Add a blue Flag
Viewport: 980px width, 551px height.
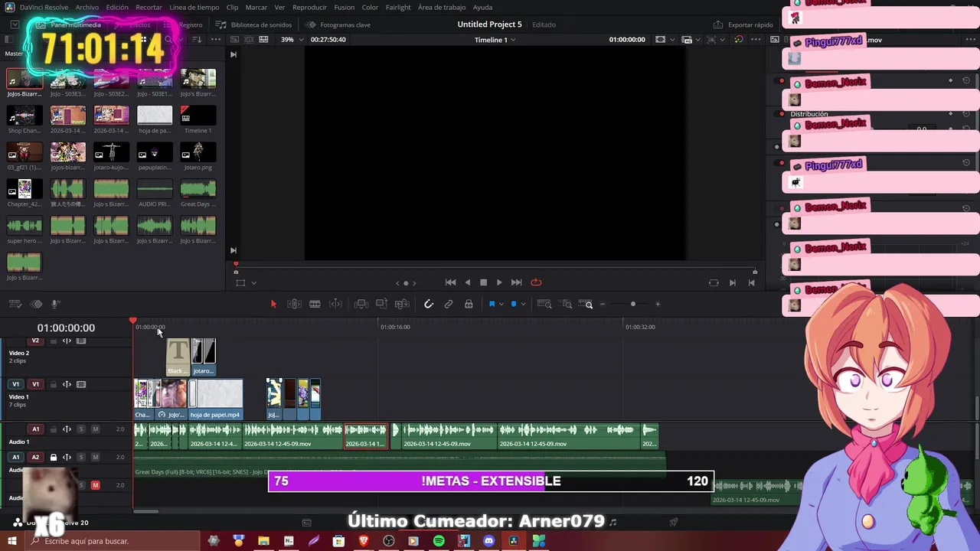tap(492, 304)
